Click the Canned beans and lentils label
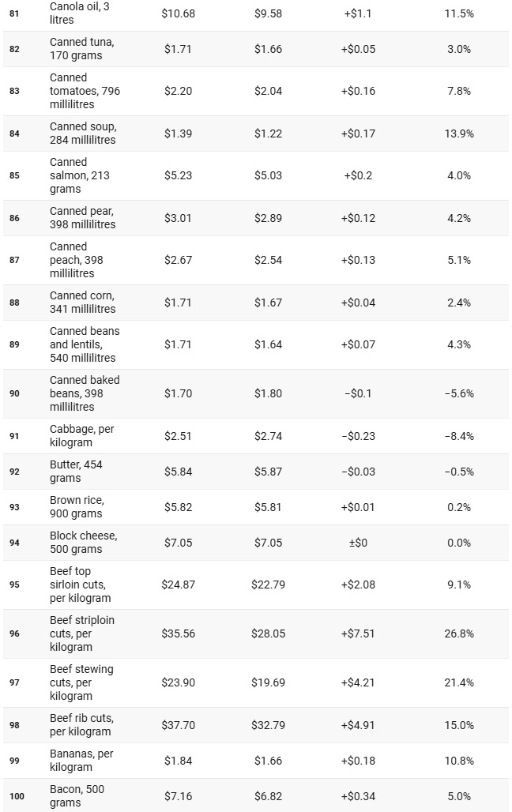512x812 pixels. coord(85,344)
